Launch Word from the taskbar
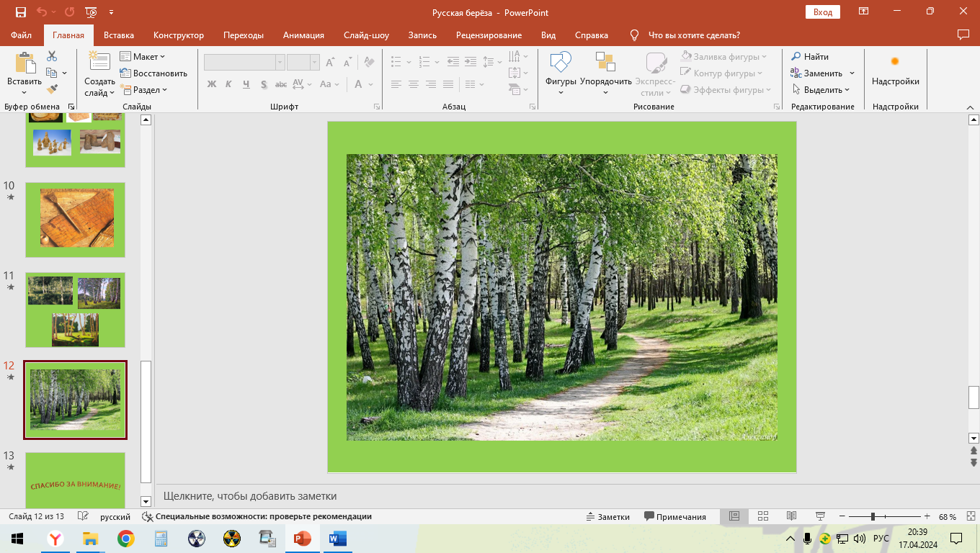The image size is (980, 553). click(337, 539)
